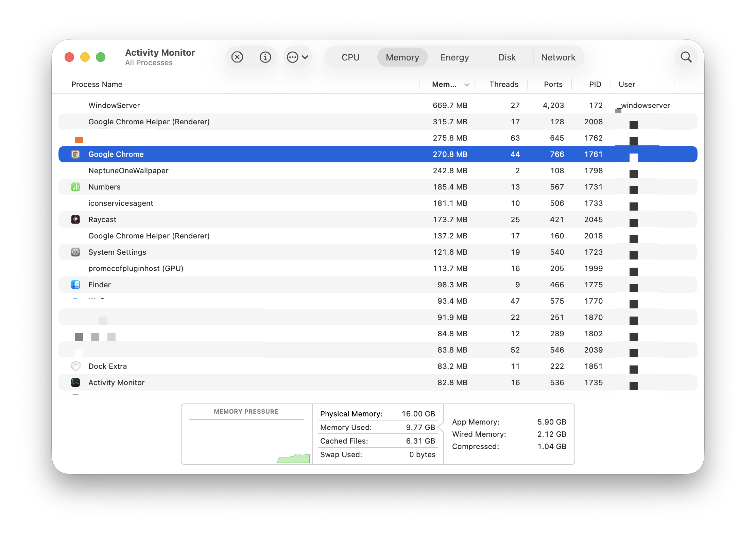Sort by the PID column header
Screen dimensions: 756x538
coord(595,84)
